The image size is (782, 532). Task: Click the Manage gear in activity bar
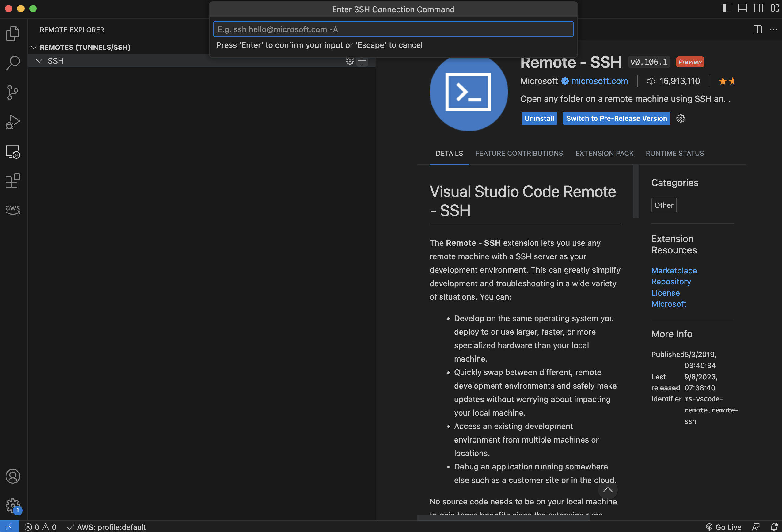coord(13,506)
